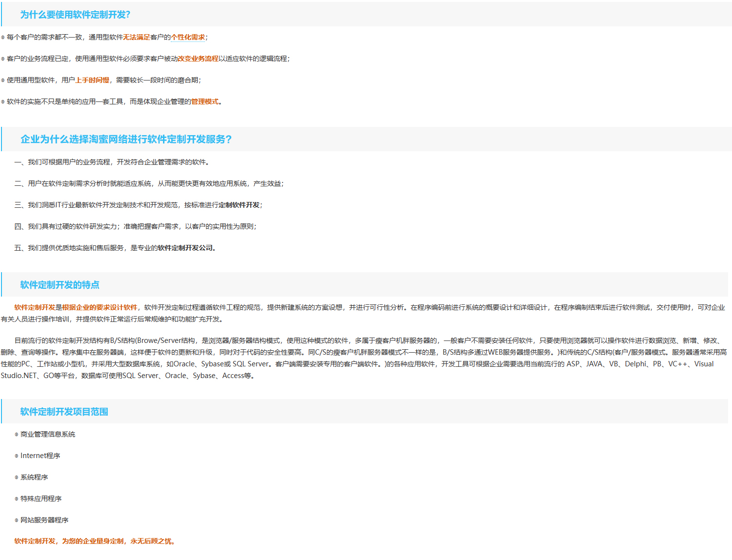732x560 pixels.
Task: Click the 软件定制开发项目范围 section heading
Action: point(64,412)
